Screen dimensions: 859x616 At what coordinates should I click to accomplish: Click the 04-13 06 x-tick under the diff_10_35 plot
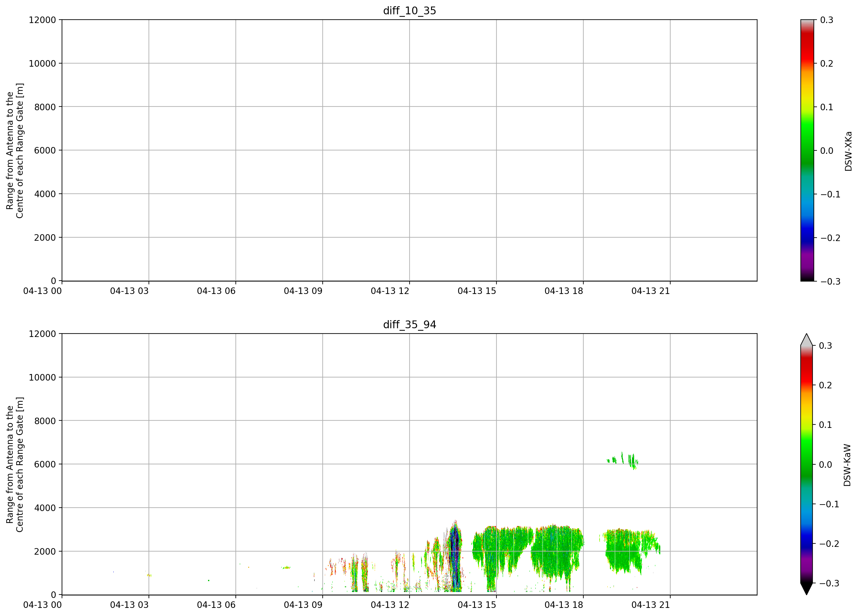click(216, 291)
